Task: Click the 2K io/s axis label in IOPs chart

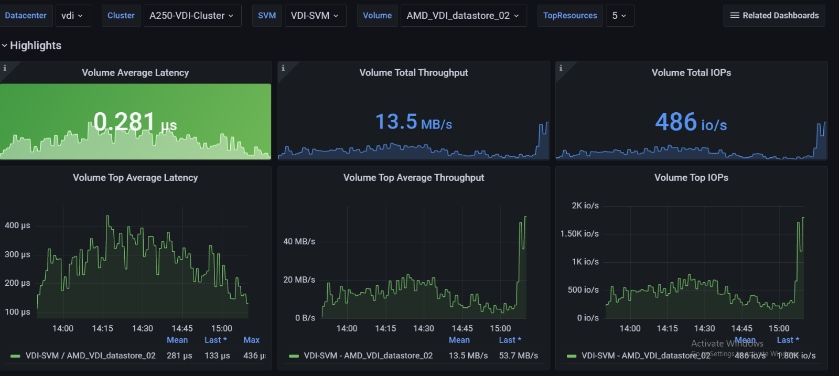Action: click(585, 206)
